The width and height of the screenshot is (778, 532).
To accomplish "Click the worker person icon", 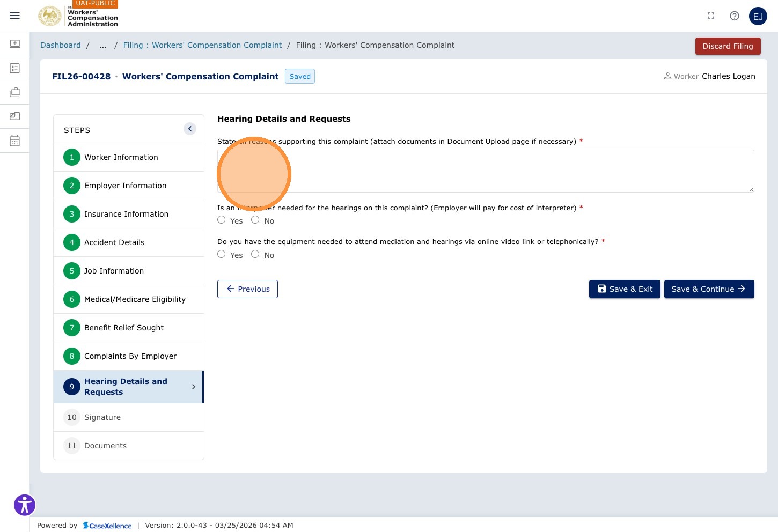I will pos(667,76).
